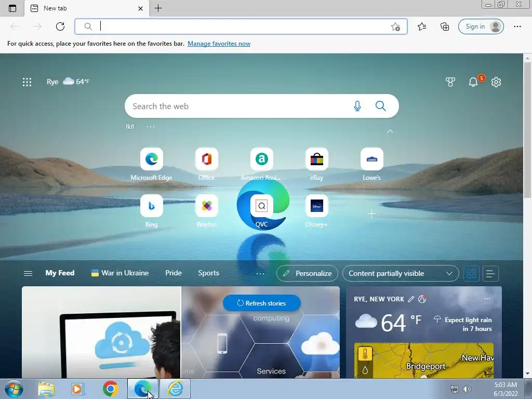Open volume control in system tray
The image size is (532, 399).
click(x=467, y=389)
